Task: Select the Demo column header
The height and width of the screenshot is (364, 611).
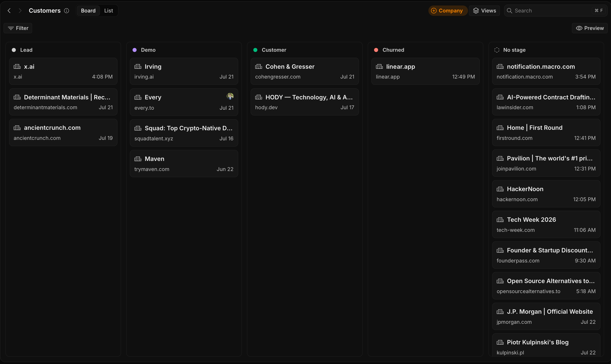Action: pyautogui.click(x=148, y=50)
